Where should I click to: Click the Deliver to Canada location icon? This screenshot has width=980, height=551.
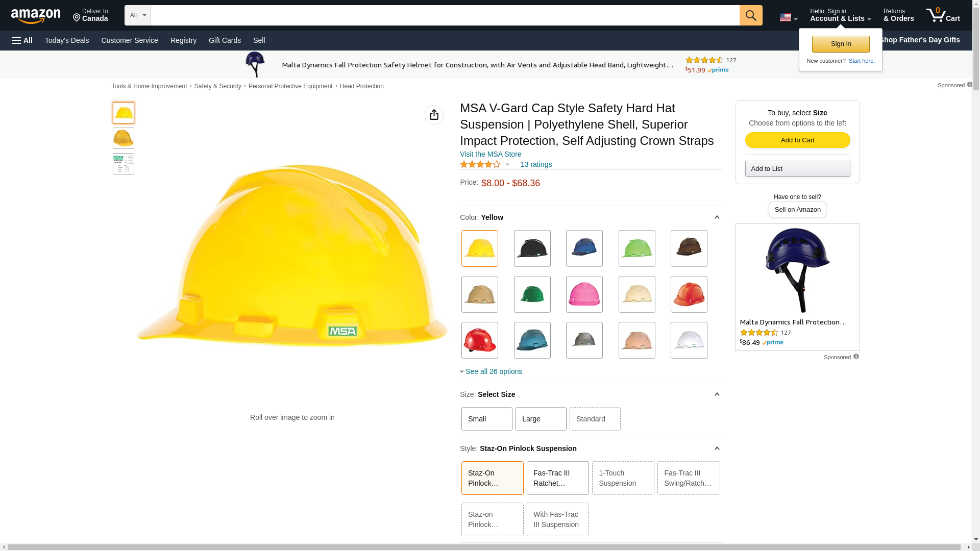[77, 18]
